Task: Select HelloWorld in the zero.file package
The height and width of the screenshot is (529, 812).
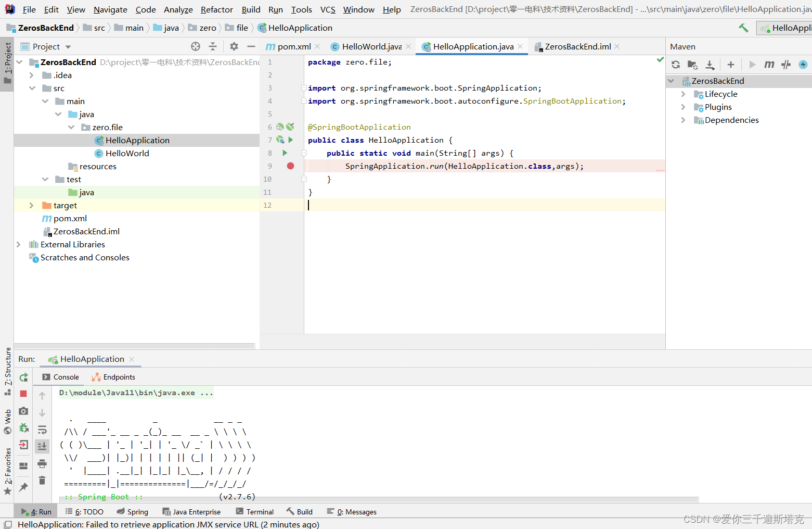Action: click(127, 153)
